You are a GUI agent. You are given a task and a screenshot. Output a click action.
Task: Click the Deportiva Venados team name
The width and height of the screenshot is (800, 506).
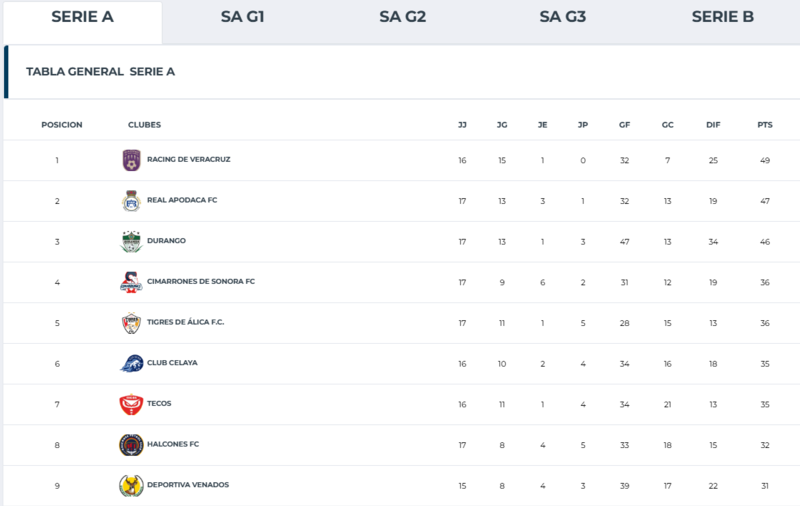click(x=188, y=485)
